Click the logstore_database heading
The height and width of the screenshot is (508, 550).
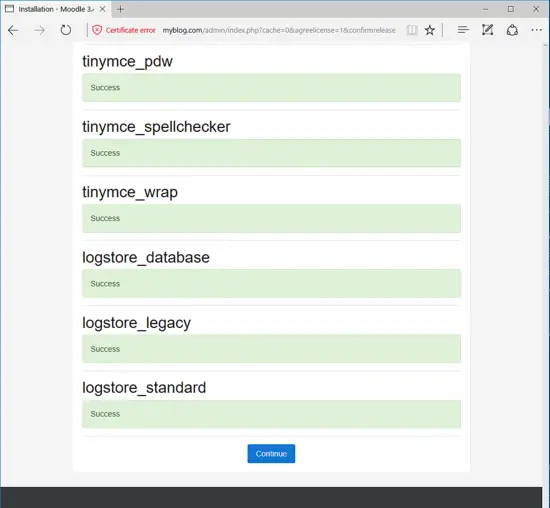coord(146,258)
